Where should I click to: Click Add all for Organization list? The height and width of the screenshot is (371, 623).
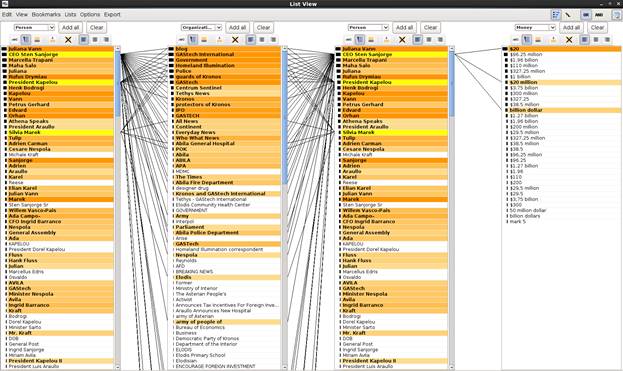238,27
